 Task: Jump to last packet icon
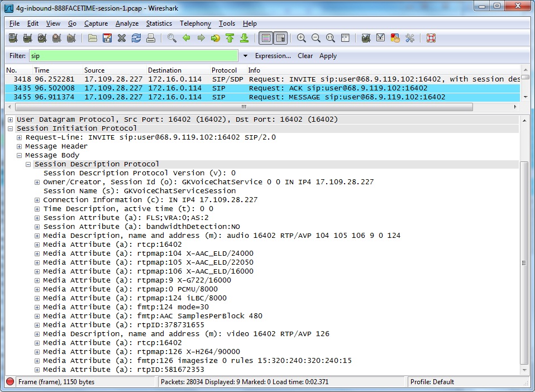coord(245,38)
